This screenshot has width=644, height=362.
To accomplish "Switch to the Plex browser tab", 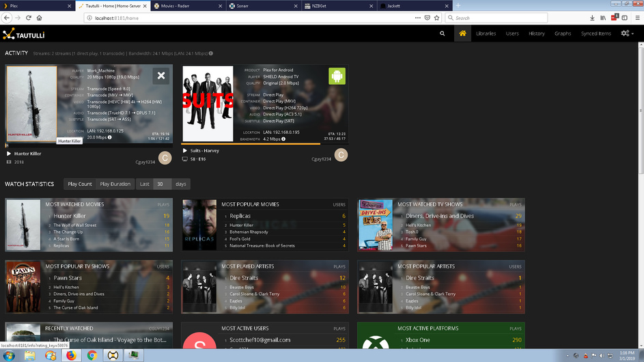I will click(x=37, y=5).
